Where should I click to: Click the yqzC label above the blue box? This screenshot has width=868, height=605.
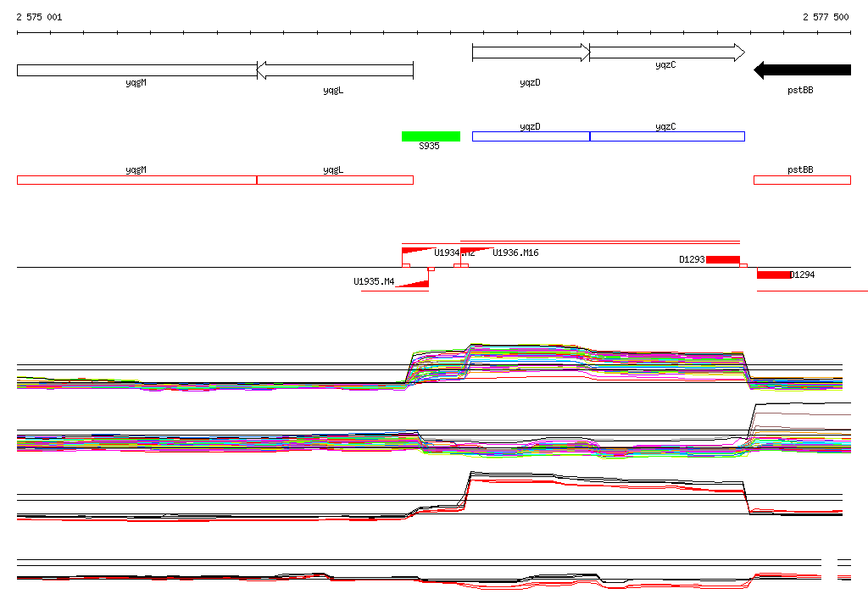665,127
